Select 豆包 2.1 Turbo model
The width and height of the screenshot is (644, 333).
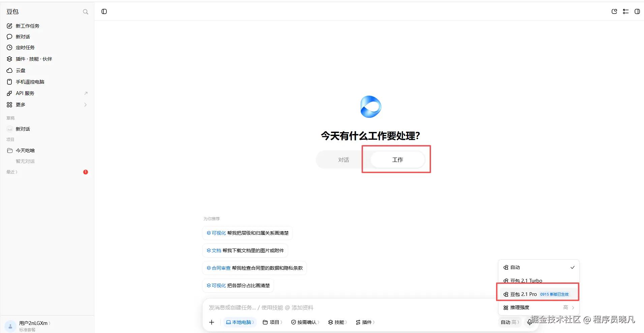[x=539, y=280]
